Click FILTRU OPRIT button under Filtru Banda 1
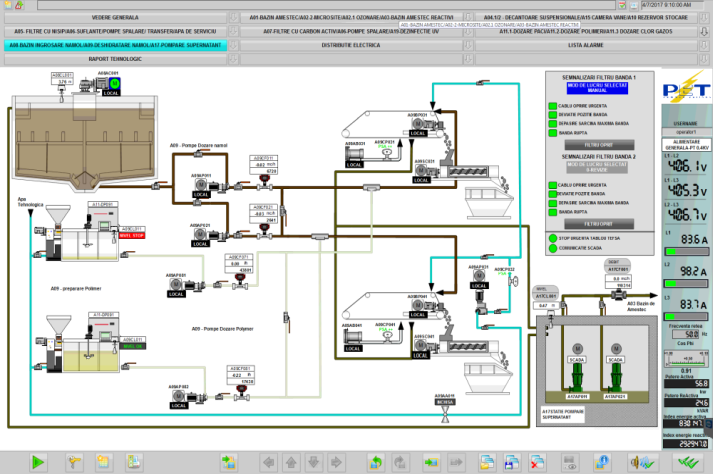713x474 pixels. coord(599,145)
